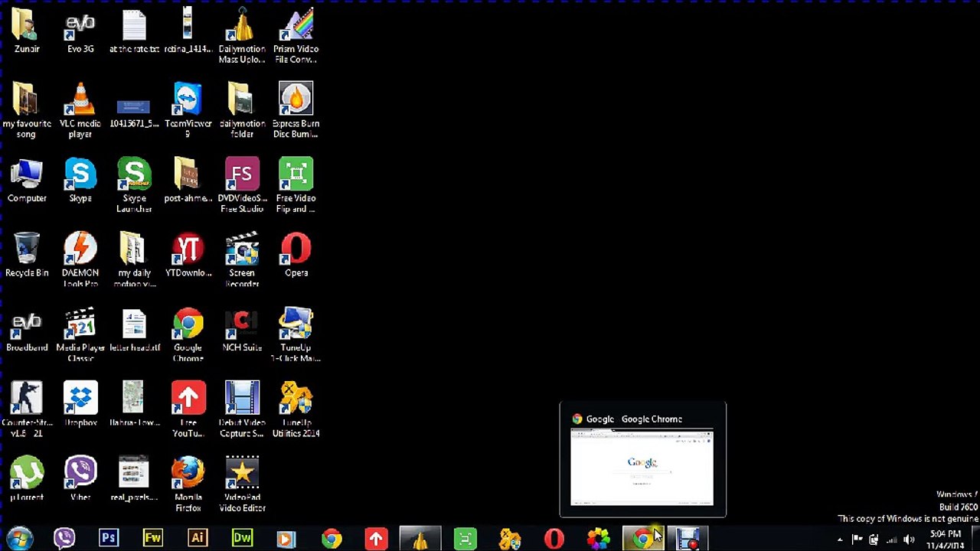Open Debut Video Capture desktop shortcut

tap(242, 409)
